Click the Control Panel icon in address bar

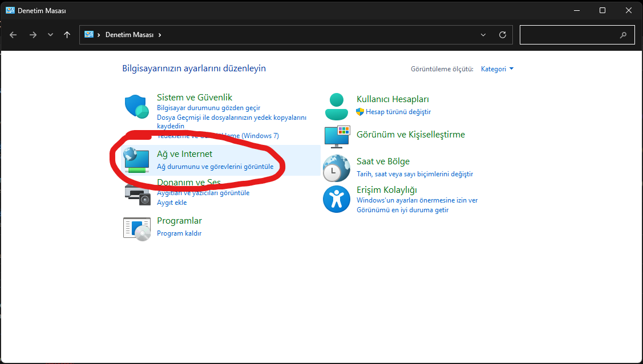(88, 34)
